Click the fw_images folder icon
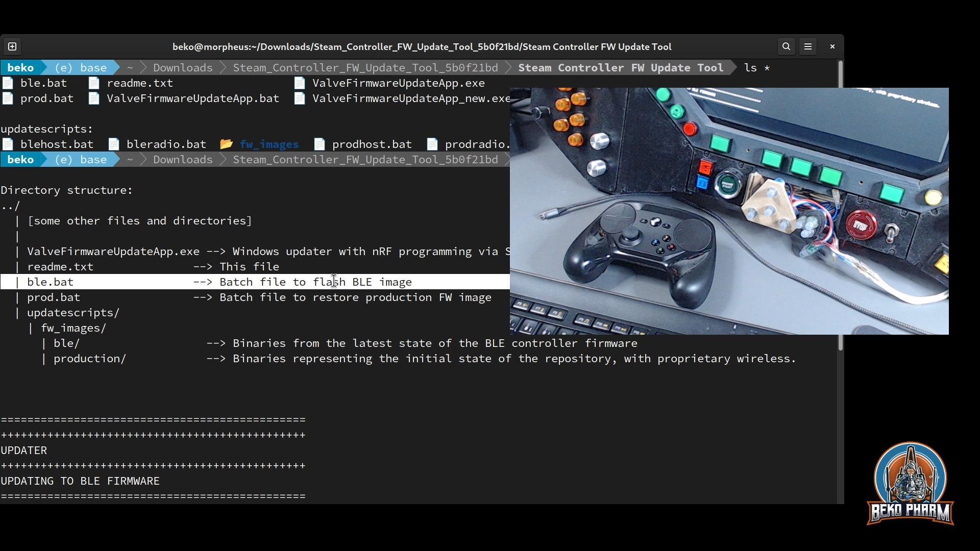 (226, 144)
